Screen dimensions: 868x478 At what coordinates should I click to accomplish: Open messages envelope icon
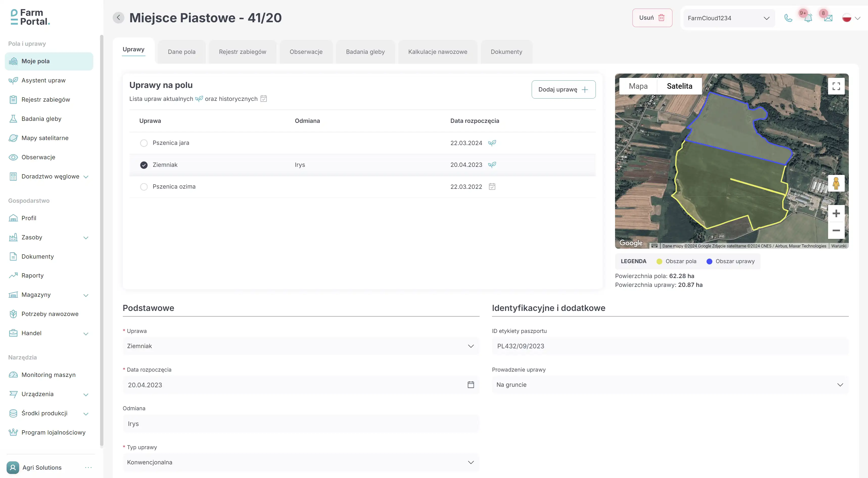tap(828, 18)
